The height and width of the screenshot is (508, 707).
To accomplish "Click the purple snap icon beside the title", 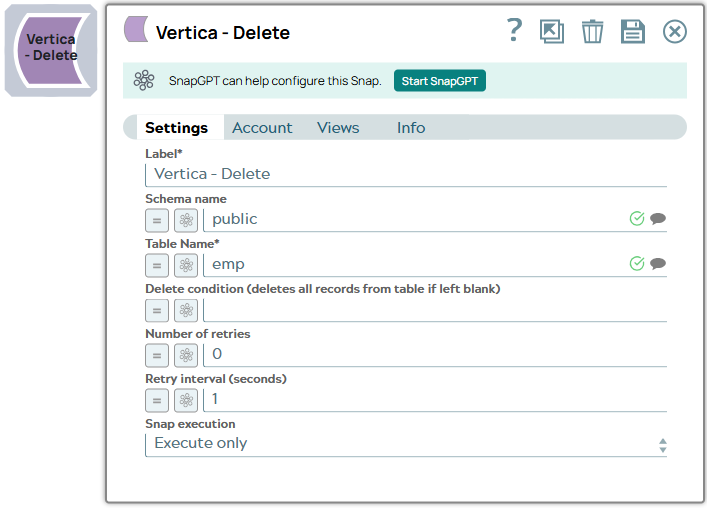I will tap(136, 29).
